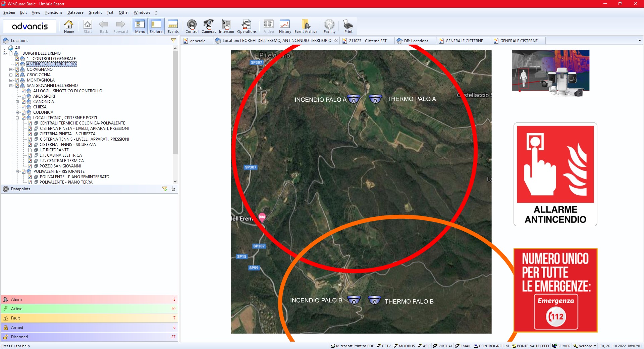Click the advancis logo
This screenshot has width=644, height=349.
click(30, 26)
